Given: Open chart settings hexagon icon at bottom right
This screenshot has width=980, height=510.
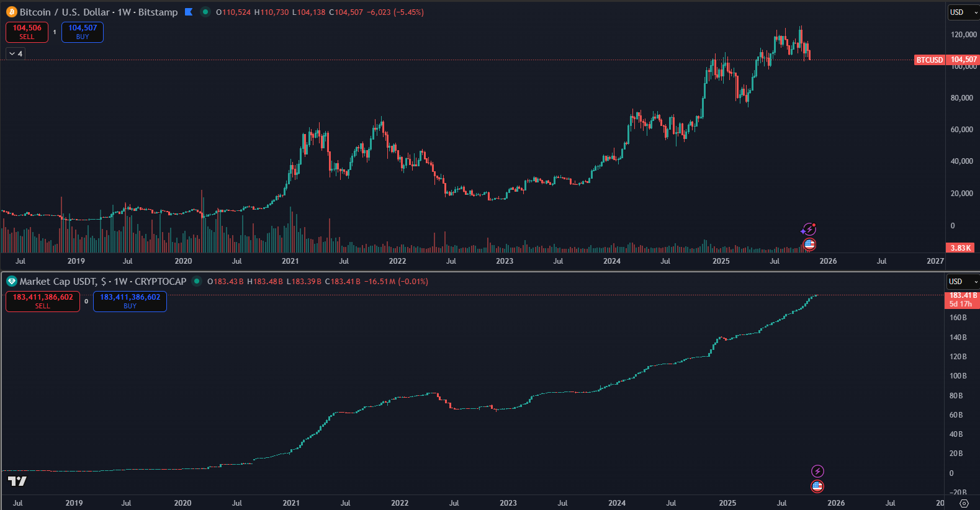Looking at the screenshot, I should 964,503.
